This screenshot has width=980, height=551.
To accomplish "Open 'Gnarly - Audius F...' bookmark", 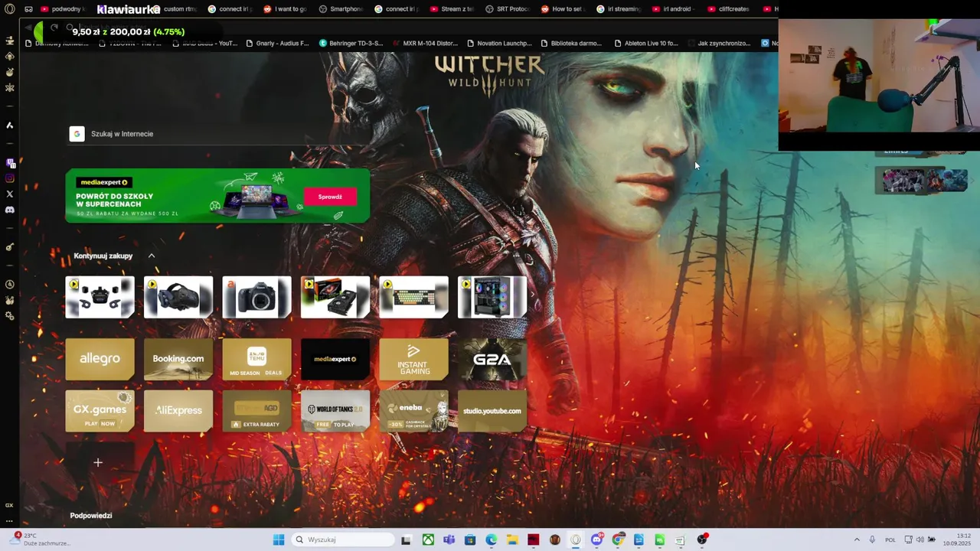I will coord(277,44).
